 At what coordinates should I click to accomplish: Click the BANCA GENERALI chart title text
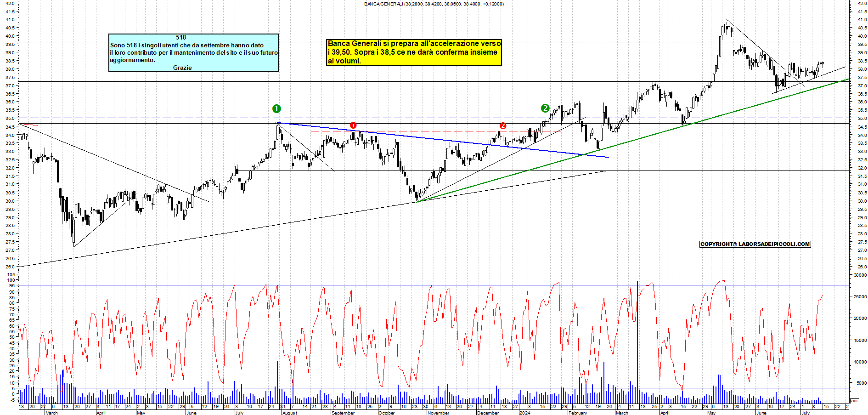point(434,4)
